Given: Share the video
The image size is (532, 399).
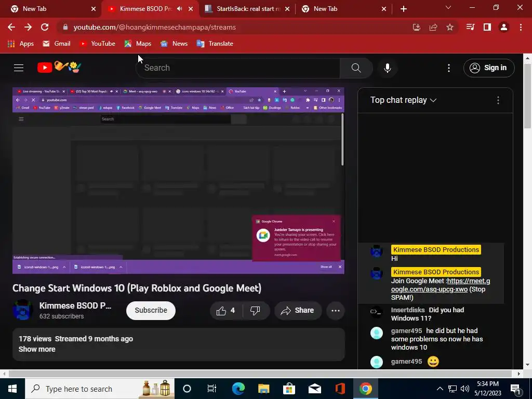Looking at the screenshot, I should pos(298,311).
